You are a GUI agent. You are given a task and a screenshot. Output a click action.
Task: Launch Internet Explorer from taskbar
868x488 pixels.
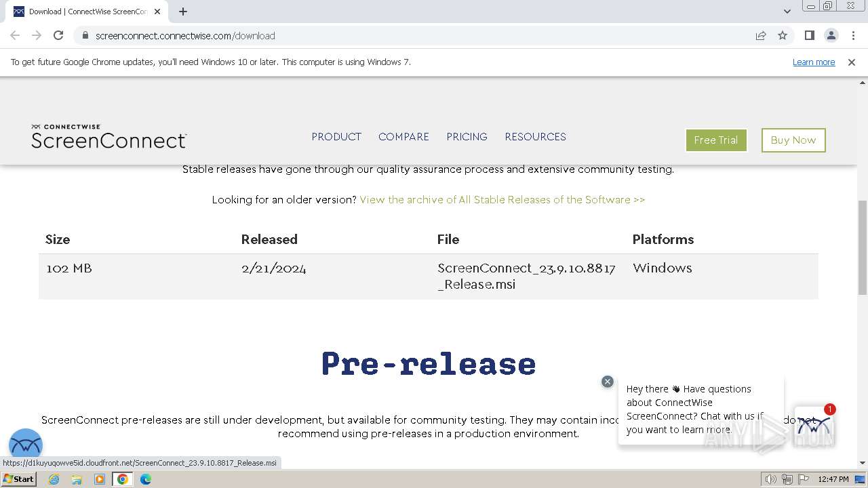click(54, 479)
